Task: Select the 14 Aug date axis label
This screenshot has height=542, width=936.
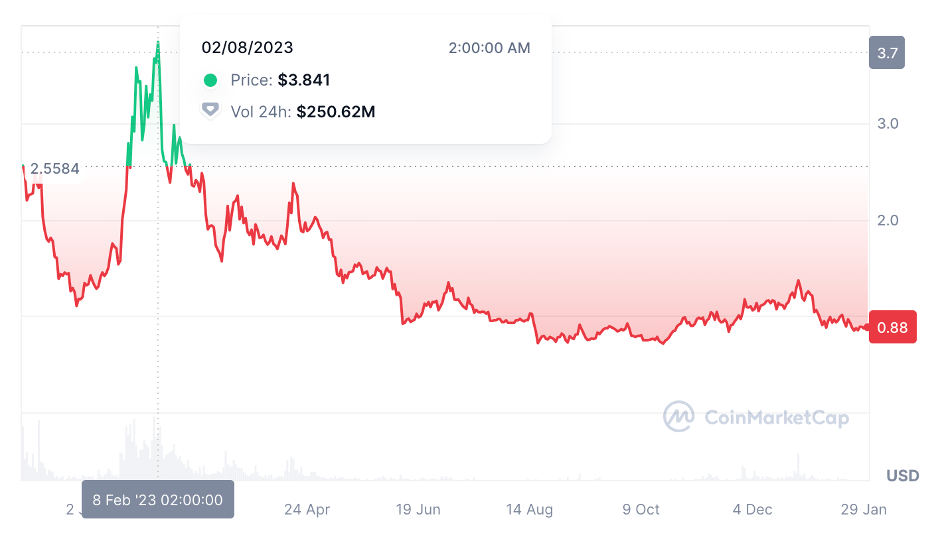Action: 529,509
